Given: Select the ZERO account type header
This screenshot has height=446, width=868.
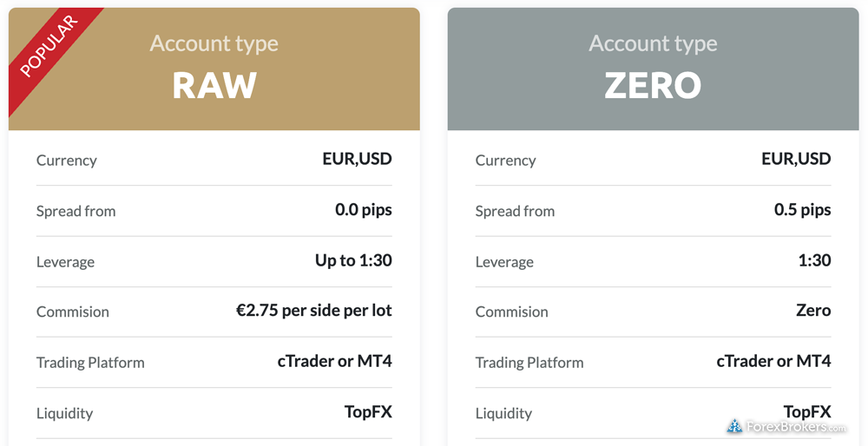Looking at the screenshot, I should click(x=654, y=69).
